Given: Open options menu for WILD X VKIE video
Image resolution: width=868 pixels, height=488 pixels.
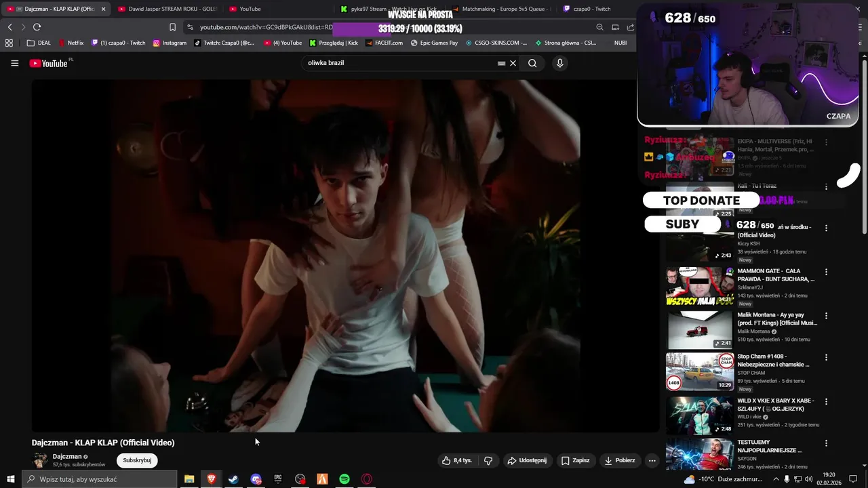Looking at the screenshot, I should pos(826,401).
